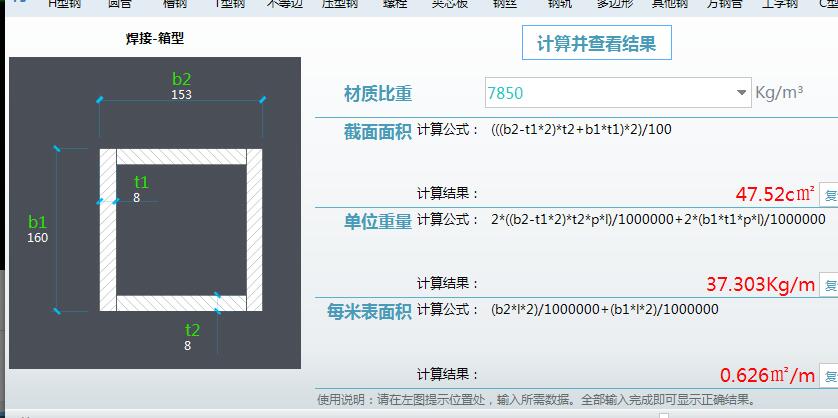Select the b2 width value 153
838x418 pixels.
(x=181, y=95)
